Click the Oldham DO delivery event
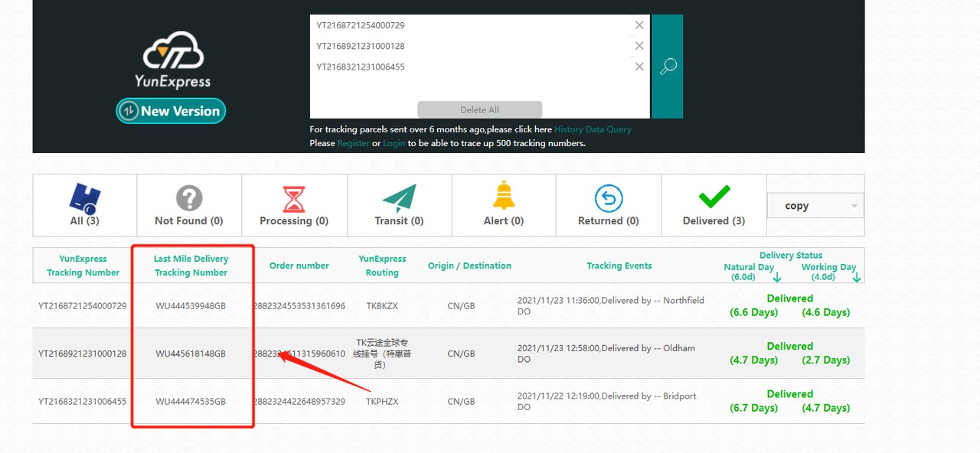This screenshot has height=453, width=980. [606, 354]
